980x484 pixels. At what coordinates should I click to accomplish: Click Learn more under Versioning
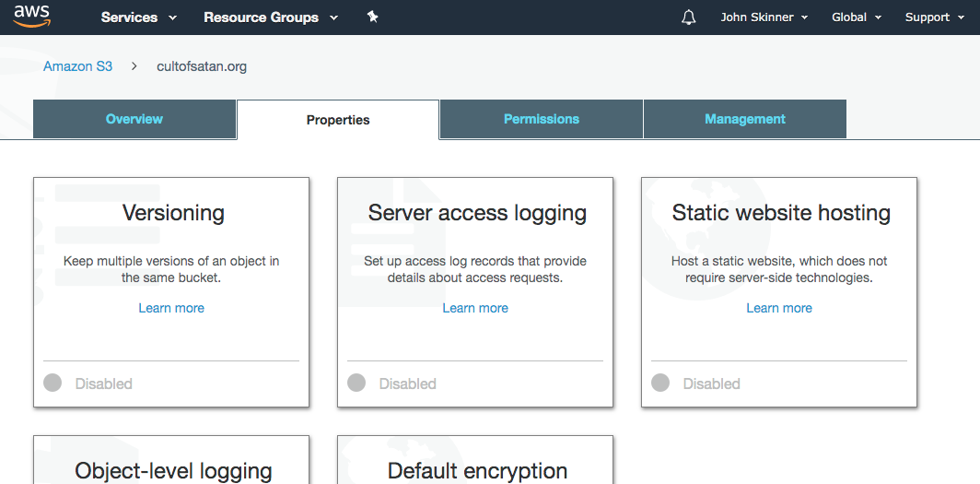point(171,308)
